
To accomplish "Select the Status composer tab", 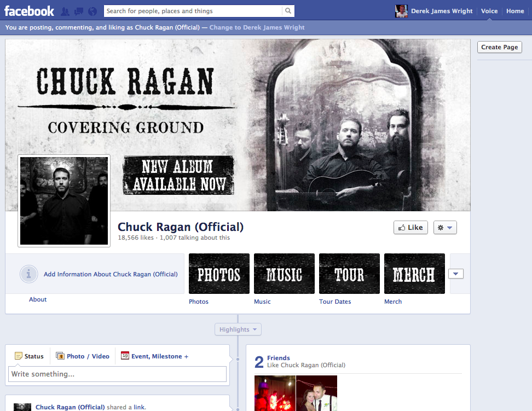I will [x=29, y=356].
